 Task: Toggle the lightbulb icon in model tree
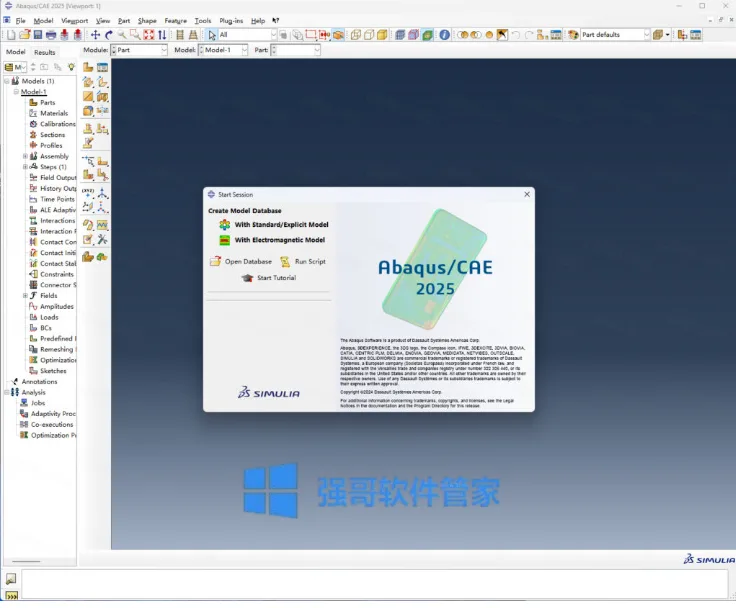[71, 67]
